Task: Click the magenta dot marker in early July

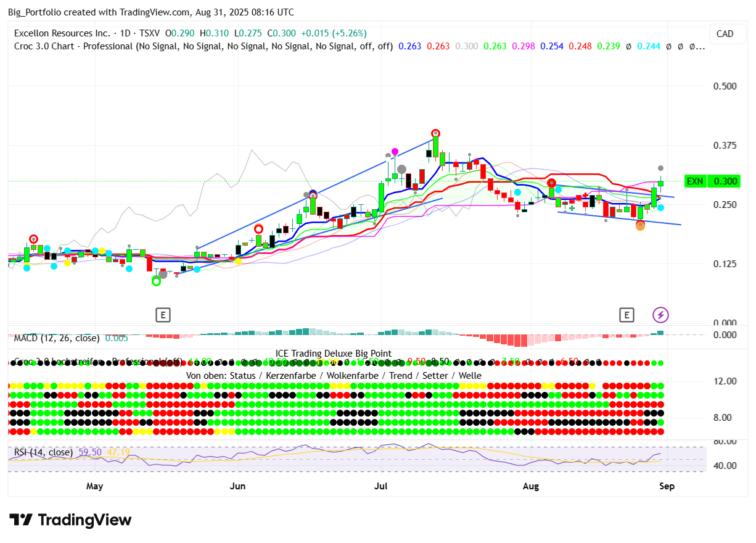Action: click(x=395, y=151)
